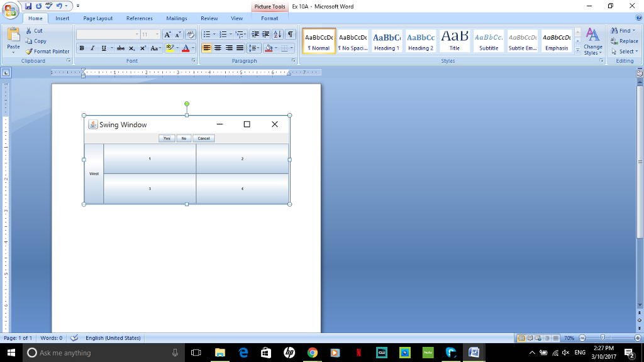
Task: Toggle italic formatting
Action: (x=92, y=48)
